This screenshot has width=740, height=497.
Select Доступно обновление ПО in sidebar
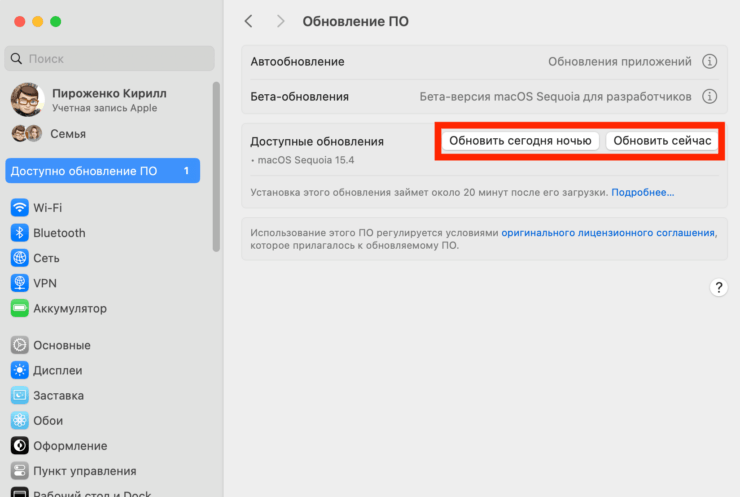pyautogui.click(x=102, y=171)
